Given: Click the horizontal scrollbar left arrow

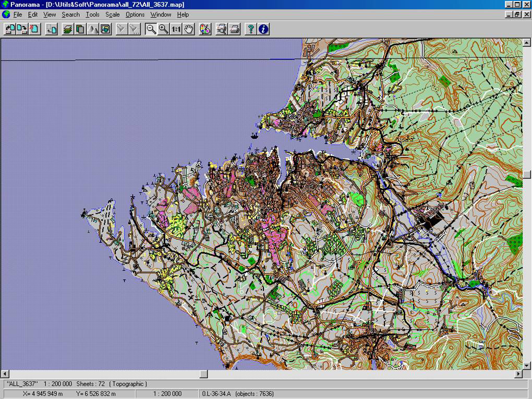Looking at the screenshot, I should click(5, 374).
